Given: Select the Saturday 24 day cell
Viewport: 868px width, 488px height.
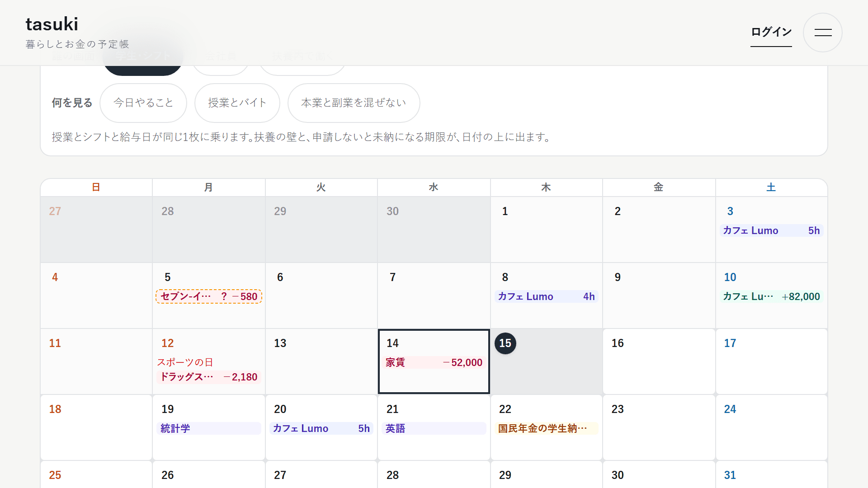Looking at the screenshot, I should [x=771, y=427].
